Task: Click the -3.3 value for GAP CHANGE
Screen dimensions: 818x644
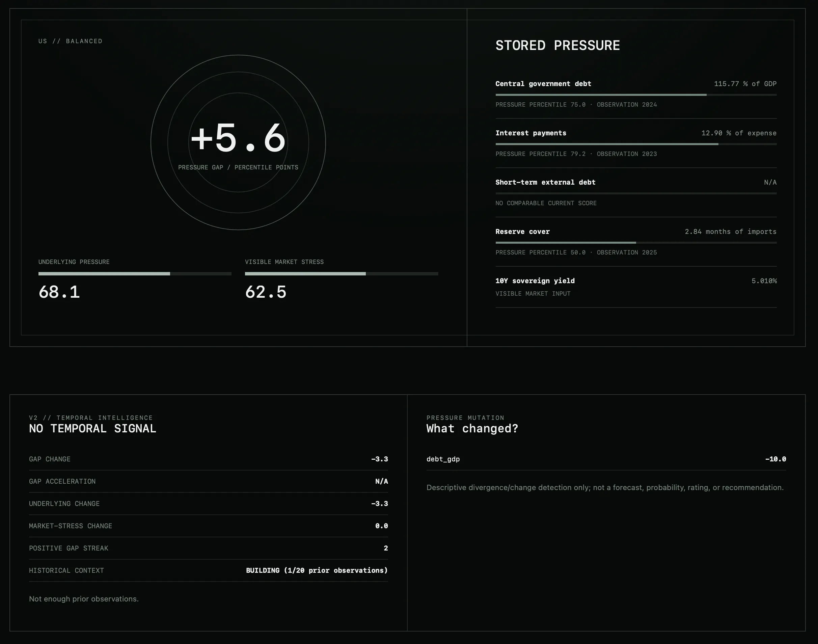Action: 380,459
